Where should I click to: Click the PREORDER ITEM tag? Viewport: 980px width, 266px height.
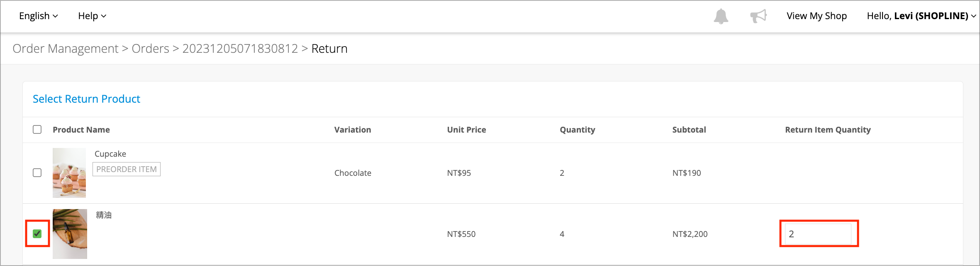point(127,169)
